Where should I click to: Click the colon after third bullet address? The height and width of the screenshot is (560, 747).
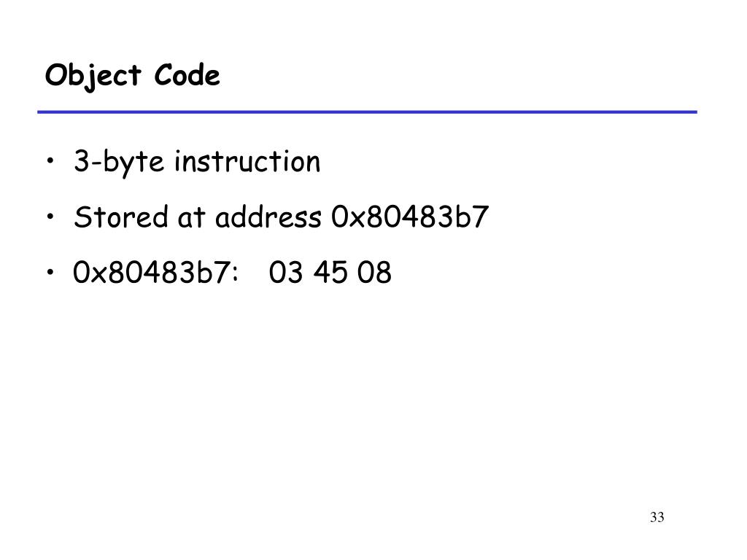coord(235,276)
